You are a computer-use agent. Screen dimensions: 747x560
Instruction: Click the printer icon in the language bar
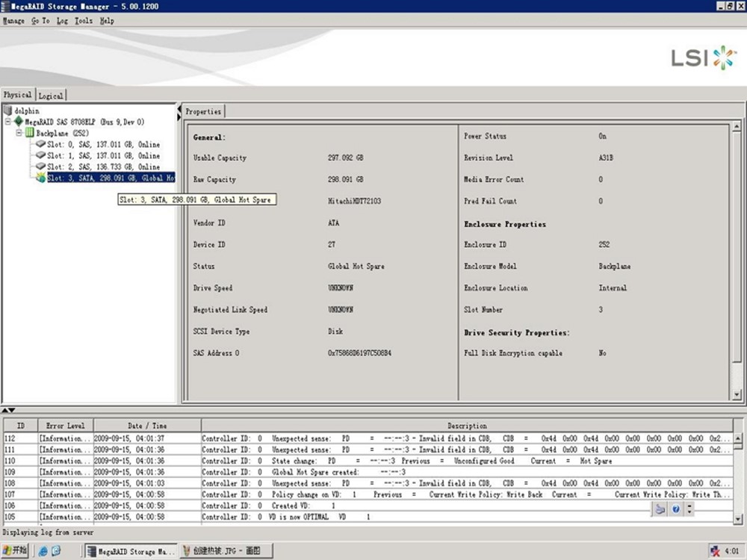pos(660,508)
